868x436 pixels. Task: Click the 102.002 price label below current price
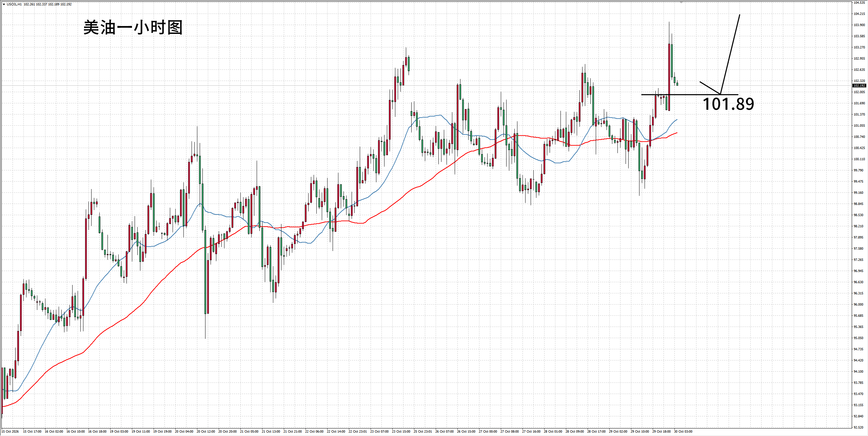point(859,92)
